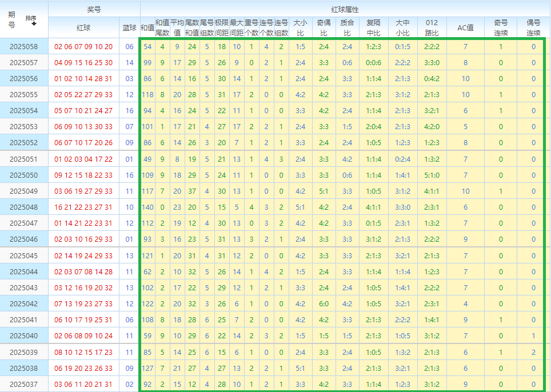Click red balls 01 02 03 04 17 22
551x392 pixels.
pos(83,159)
